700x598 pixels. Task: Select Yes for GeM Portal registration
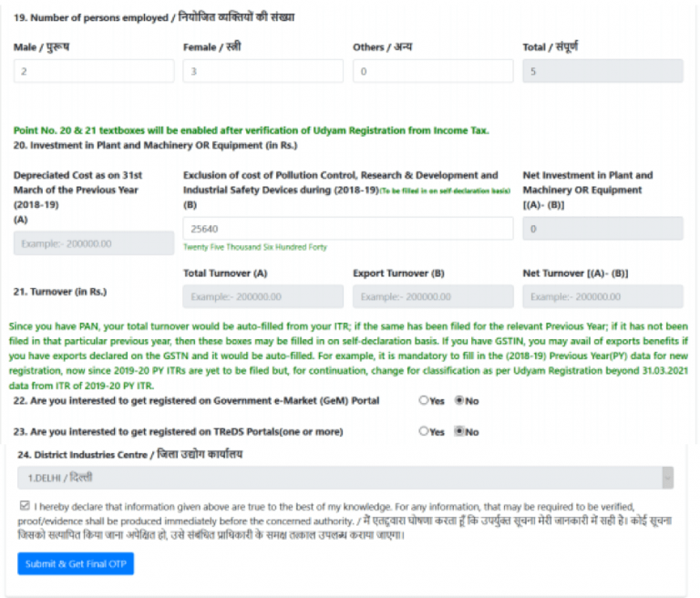click(x=424, y=400)
